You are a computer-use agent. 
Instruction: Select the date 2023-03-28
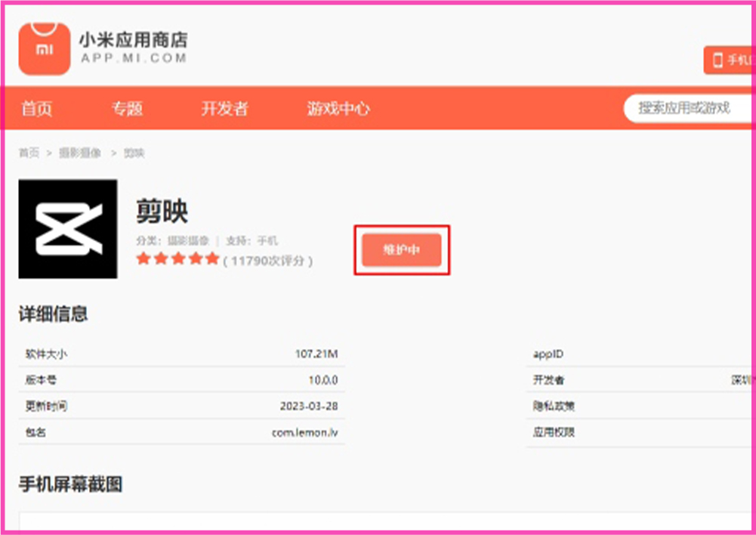pos(309,407)
